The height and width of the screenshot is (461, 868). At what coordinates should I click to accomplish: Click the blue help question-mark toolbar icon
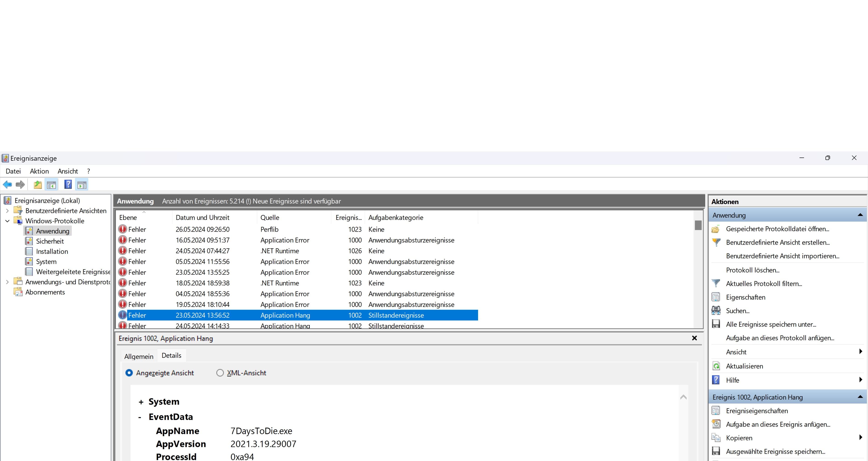click(68, 184)
